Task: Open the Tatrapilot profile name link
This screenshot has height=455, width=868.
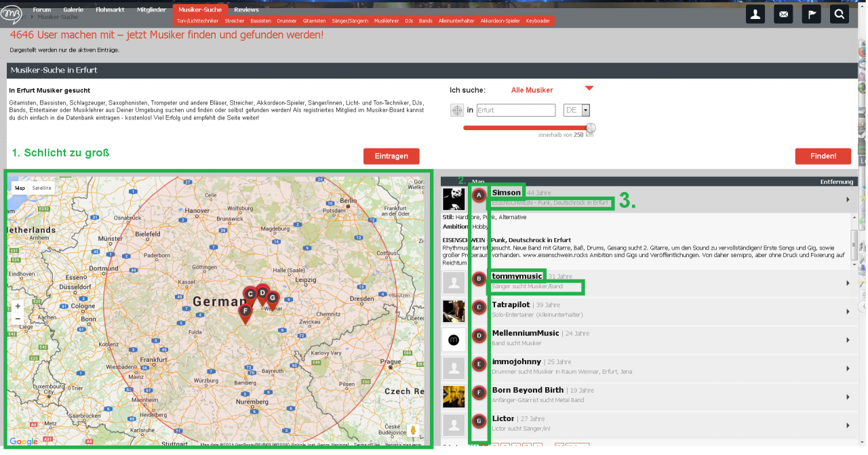Action: coord(511,304)
